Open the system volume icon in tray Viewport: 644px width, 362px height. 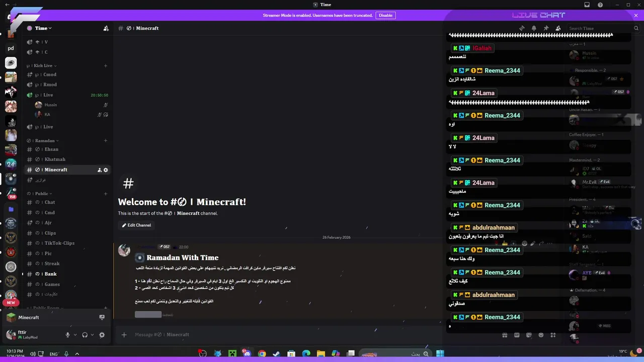(32, 354)
